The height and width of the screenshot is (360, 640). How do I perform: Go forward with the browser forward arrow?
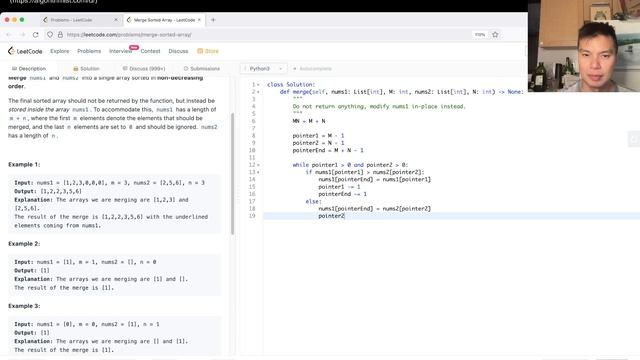[x=22, y=35]
